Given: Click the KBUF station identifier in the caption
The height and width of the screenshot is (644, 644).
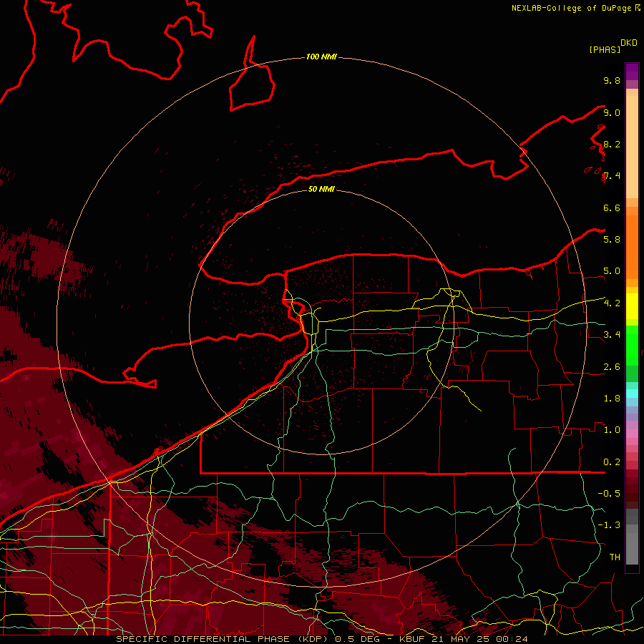Looking at the screenshot, I should pyautogui.click(x=411, y=639).
